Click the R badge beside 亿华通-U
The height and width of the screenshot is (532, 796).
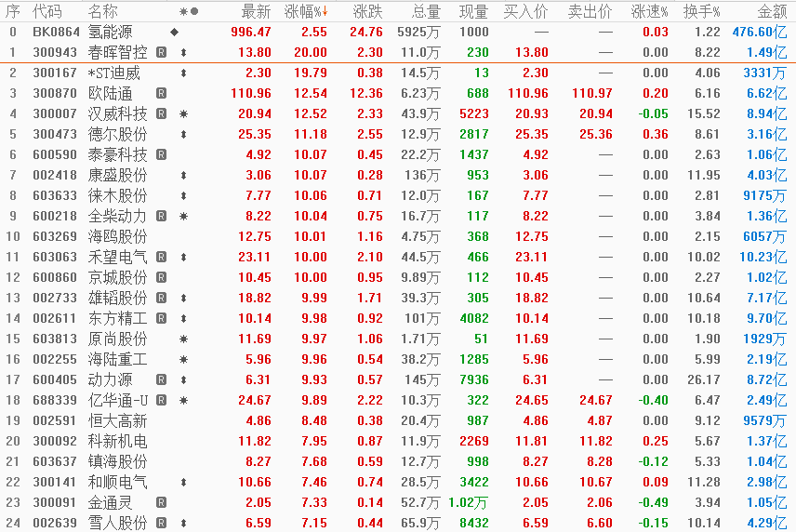point(162,400)
